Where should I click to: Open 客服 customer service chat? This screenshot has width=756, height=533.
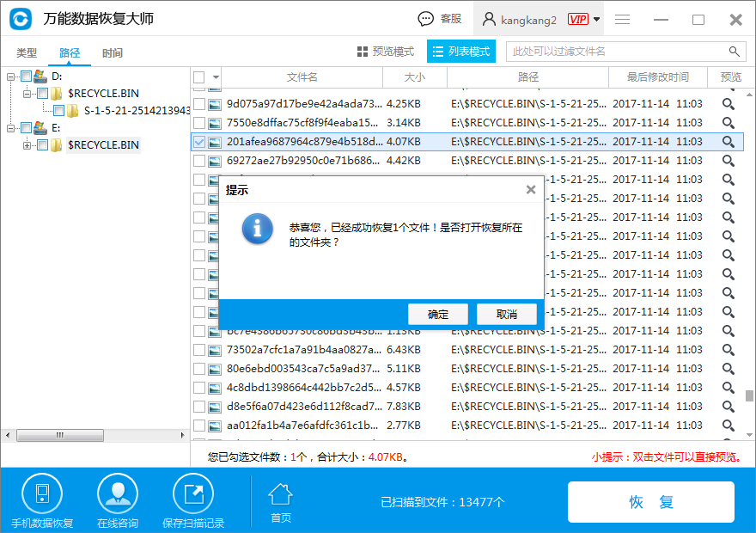(440, 19)
